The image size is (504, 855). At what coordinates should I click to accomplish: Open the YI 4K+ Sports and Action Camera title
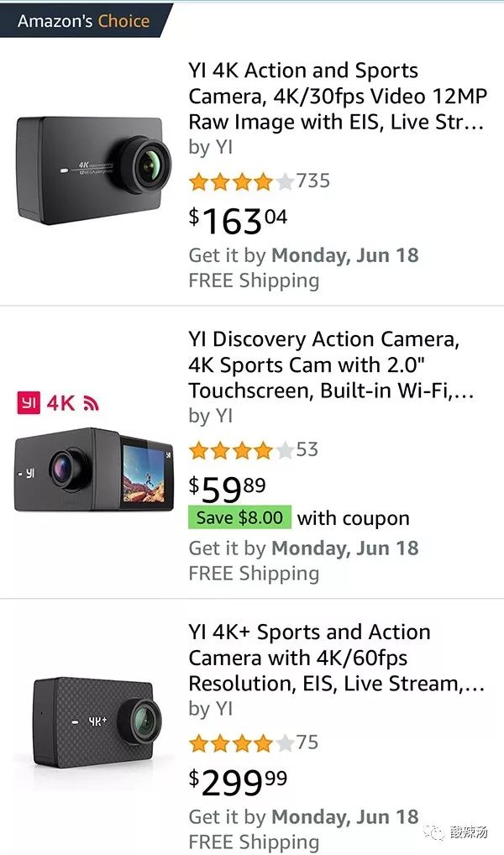336,658
